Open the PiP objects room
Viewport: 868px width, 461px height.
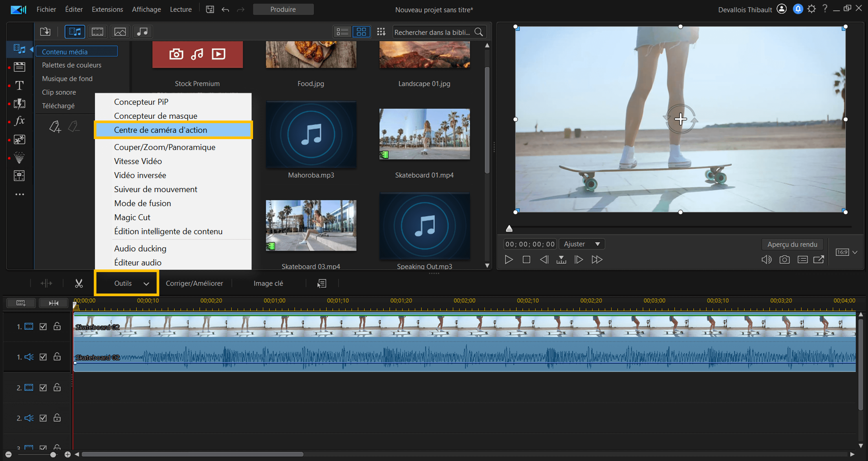19,140
